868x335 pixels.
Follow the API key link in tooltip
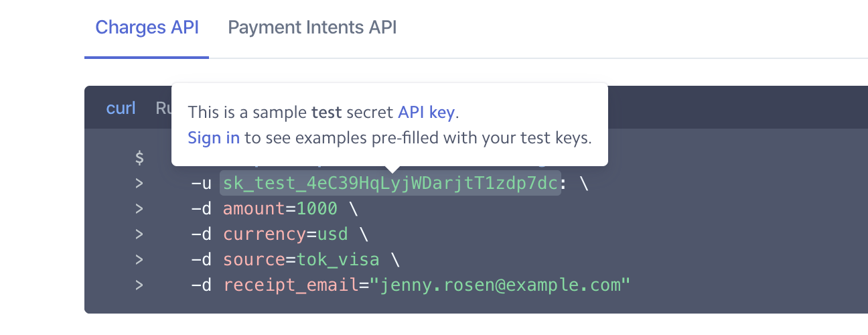426,112
